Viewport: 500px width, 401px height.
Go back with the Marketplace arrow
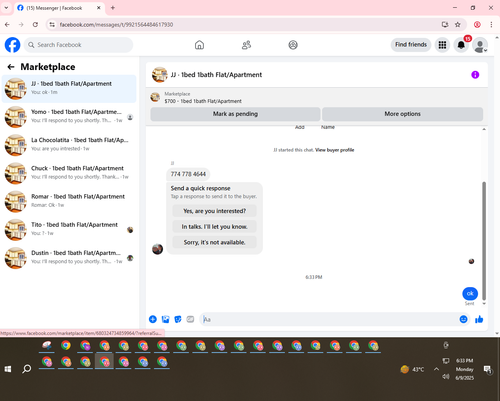pyautogui.click(x=11, y=67)
